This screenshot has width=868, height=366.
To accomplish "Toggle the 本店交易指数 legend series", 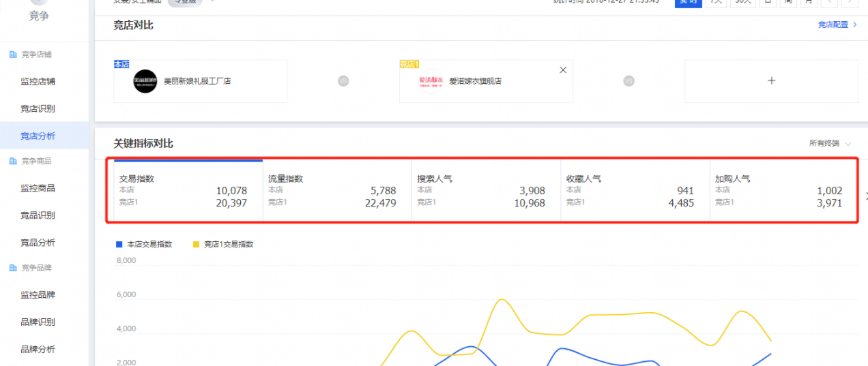I will coord(143,244).
